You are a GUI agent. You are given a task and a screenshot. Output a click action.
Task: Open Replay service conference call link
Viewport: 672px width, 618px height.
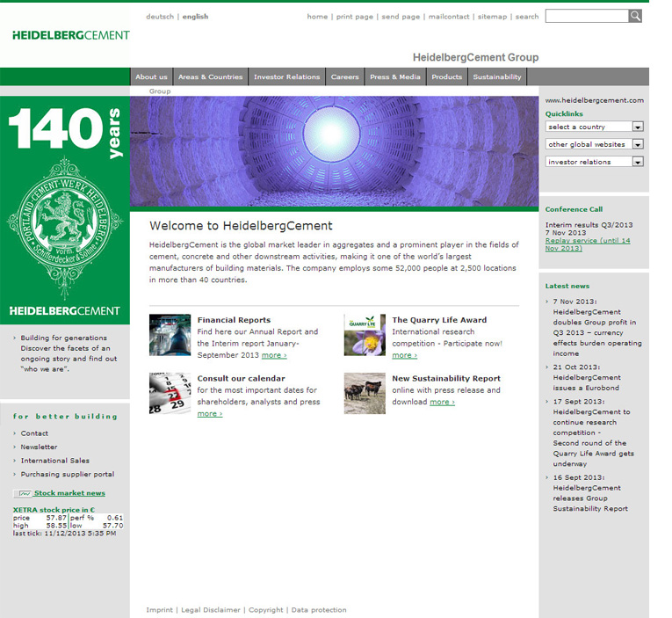[x=588, y=244]
